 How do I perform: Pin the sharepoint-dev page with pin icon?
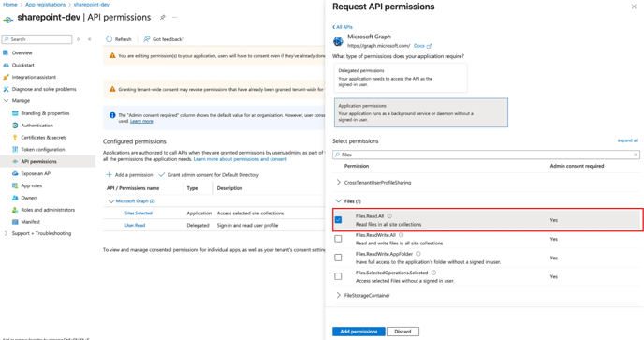pyautogui.click(x=163, y=17)
